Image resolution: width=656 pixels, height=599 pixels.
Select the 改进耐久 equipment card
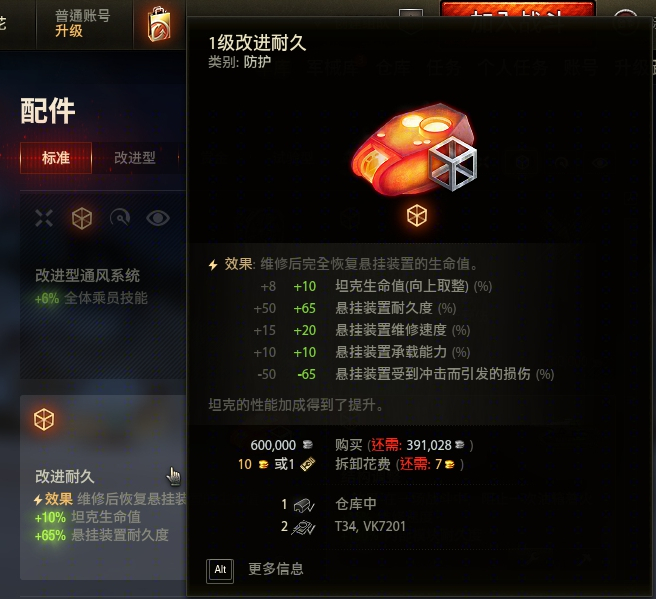click(103, 487)
